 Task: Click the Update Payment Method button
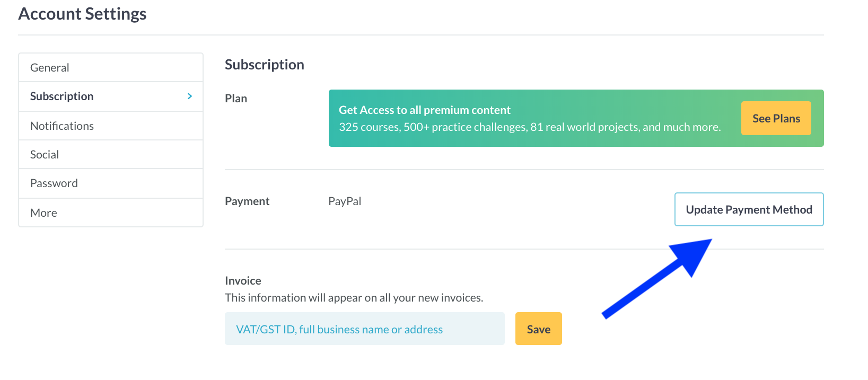[749, 209]
